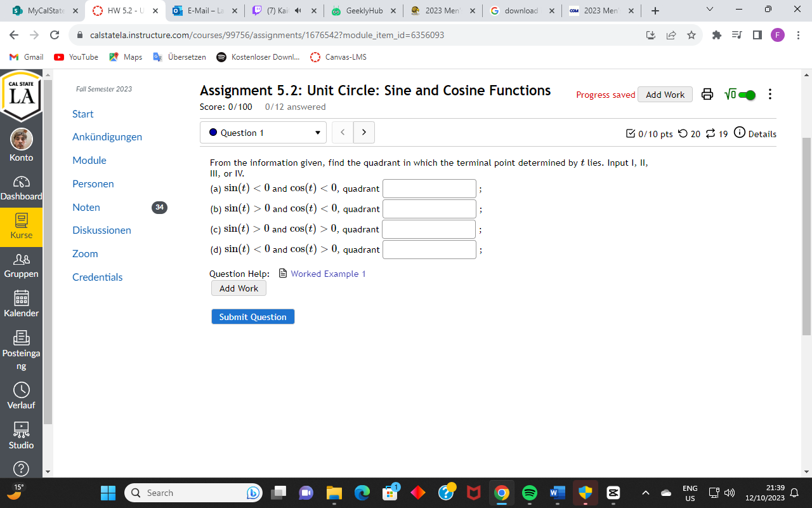Viewport: 812px width, 508px height.
Task: Open Canvas Studio from the sidebar
Action: coord(21,435)
